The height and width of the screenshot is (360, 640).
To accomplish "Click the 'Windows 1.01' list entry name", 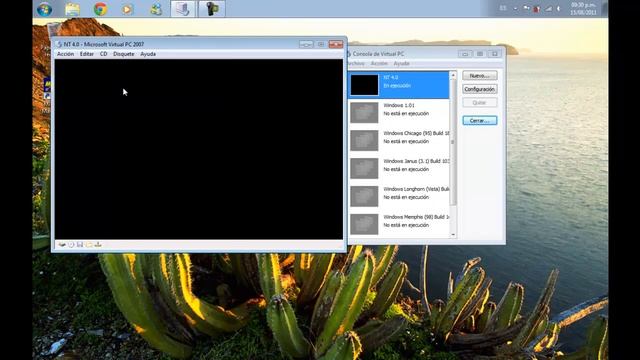I will 399,105.
